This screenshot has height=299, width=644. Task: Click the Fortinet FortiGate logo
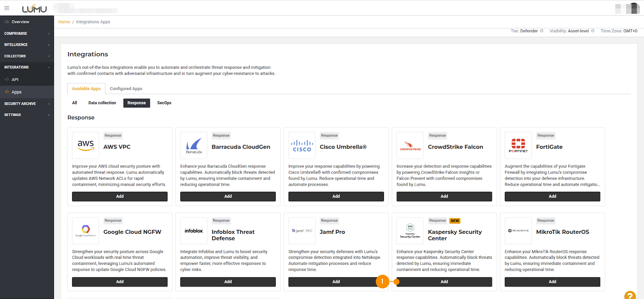[x=518, y=145]
